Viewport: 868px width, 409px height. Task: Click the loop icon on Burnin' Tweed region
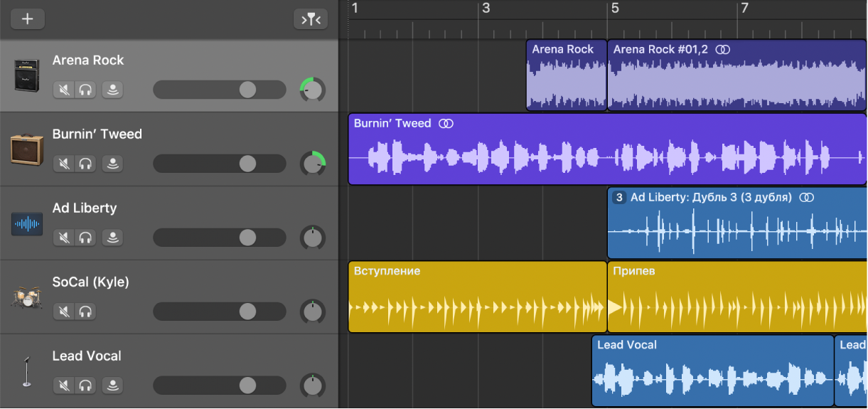[x=446, y=124]
